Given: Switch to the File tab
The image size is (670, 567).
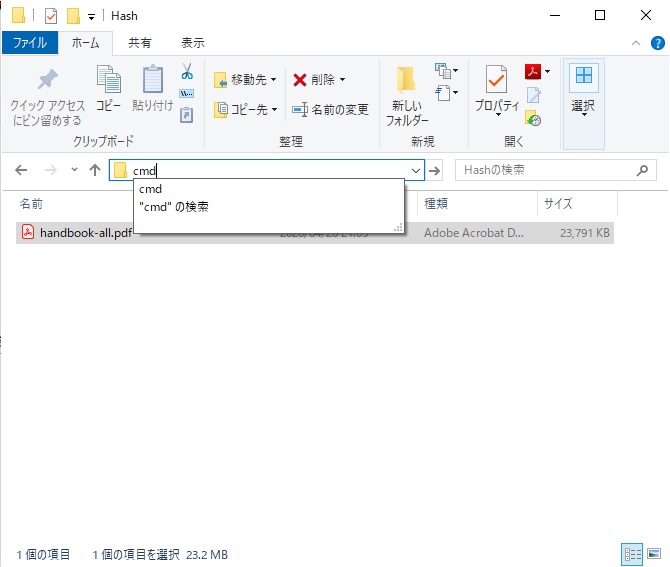Looking at the screenshot, I should (x=30, y=43).
